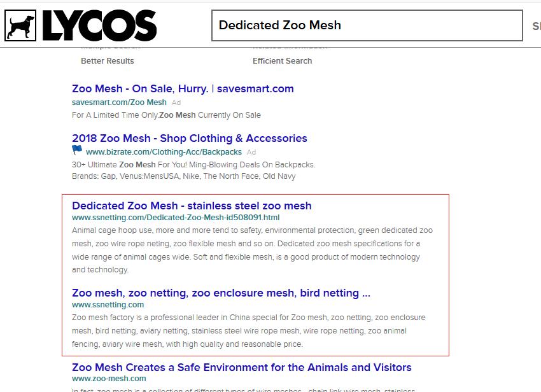Viewport: 541px width, 392px height.
Task: Click the LYCOS wordmark to go home
Action: coord(99,25)
